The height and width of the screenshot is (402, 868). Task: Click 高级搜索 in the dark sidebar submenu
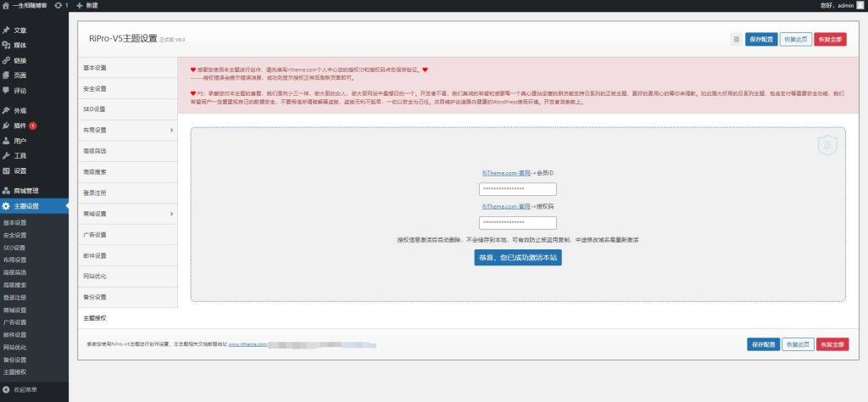[15, 285]
